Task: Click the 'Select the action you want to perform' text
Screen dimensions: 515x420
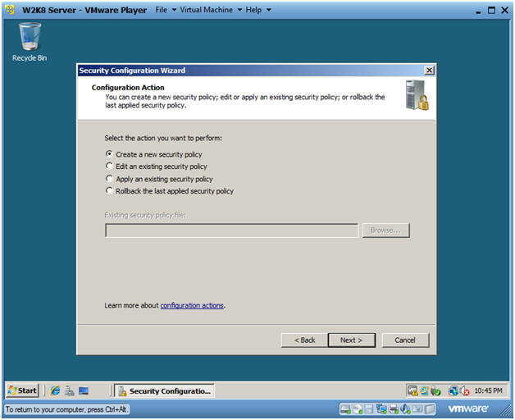Action: tap(163, 139)
